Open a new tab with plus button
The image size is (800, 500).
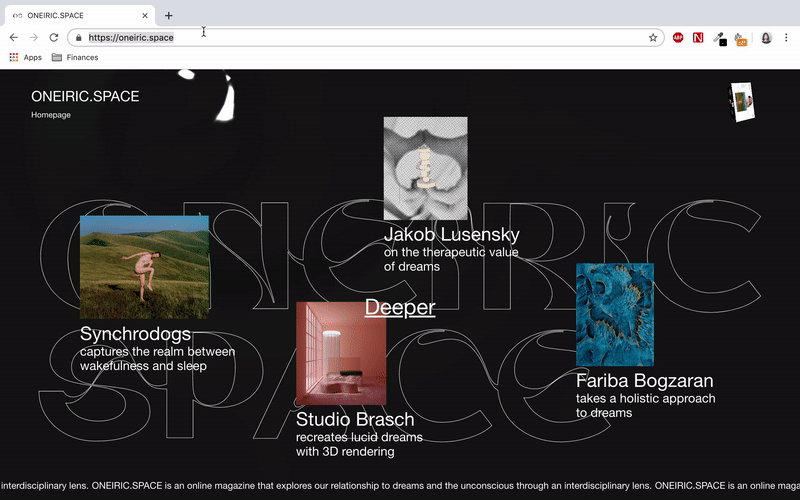point(168,15)
